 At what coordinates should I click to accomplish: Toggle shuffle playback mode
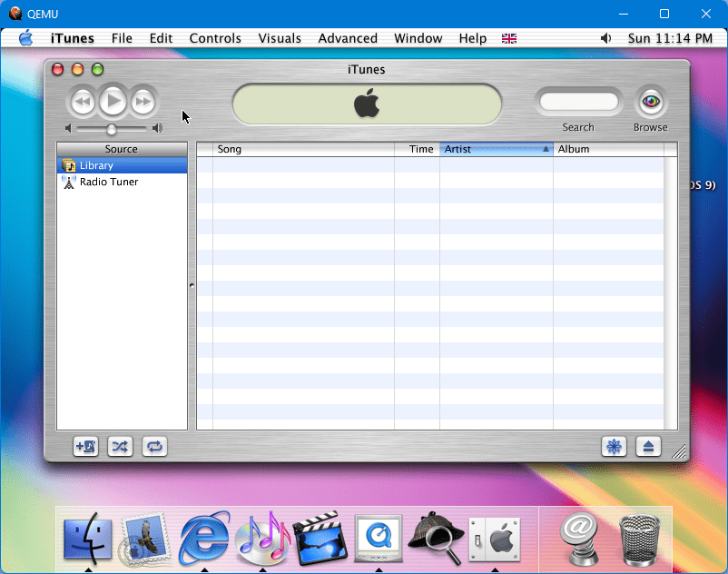[x=120, y=446]
